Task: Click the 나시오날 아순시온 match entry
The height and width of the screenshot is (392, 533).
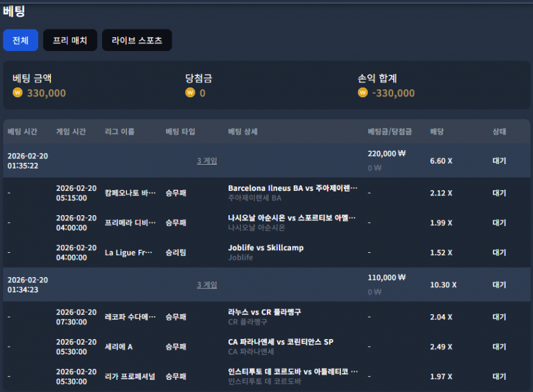Action: (292, 218)
